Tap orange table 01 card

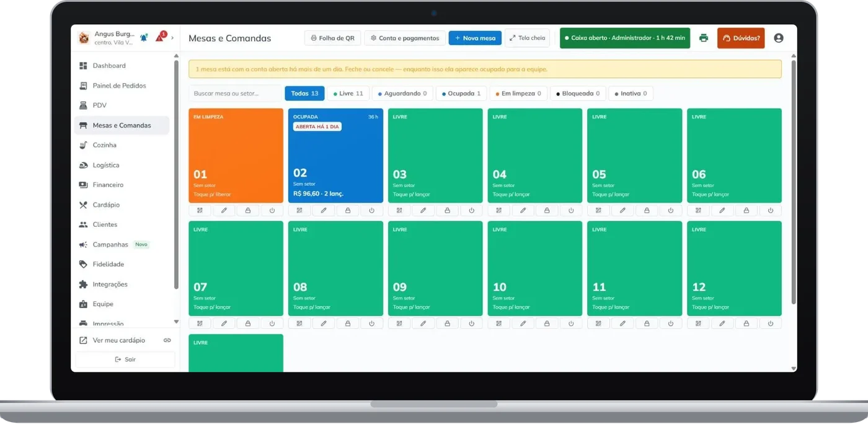tap(236, 156)
